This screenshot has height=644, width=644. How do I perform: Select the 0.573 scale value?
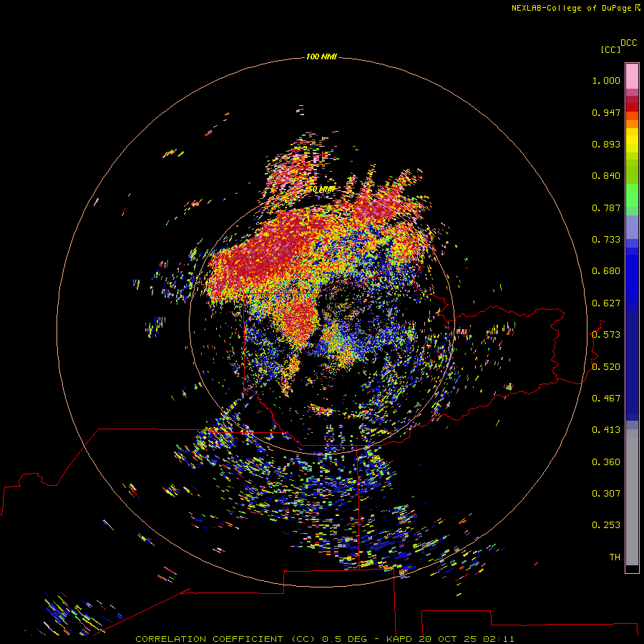(606, 335)
